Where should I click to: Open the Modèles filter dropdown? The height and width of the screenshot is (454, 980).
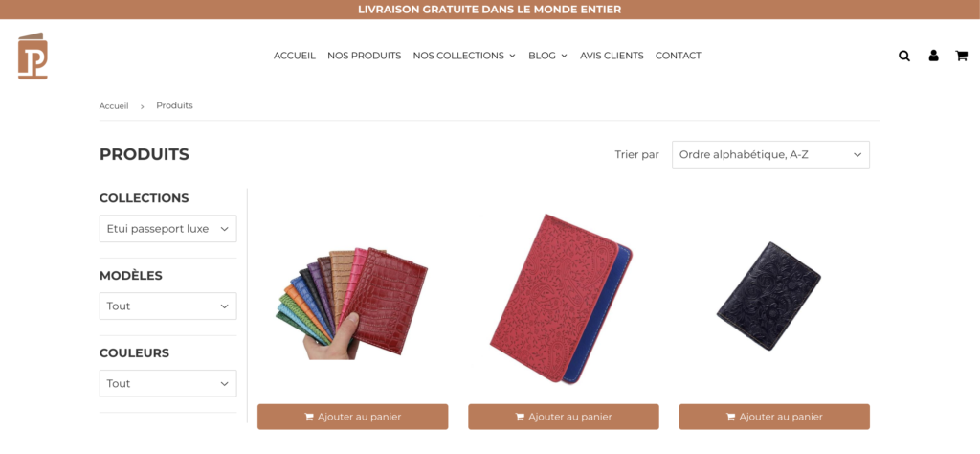168,306
